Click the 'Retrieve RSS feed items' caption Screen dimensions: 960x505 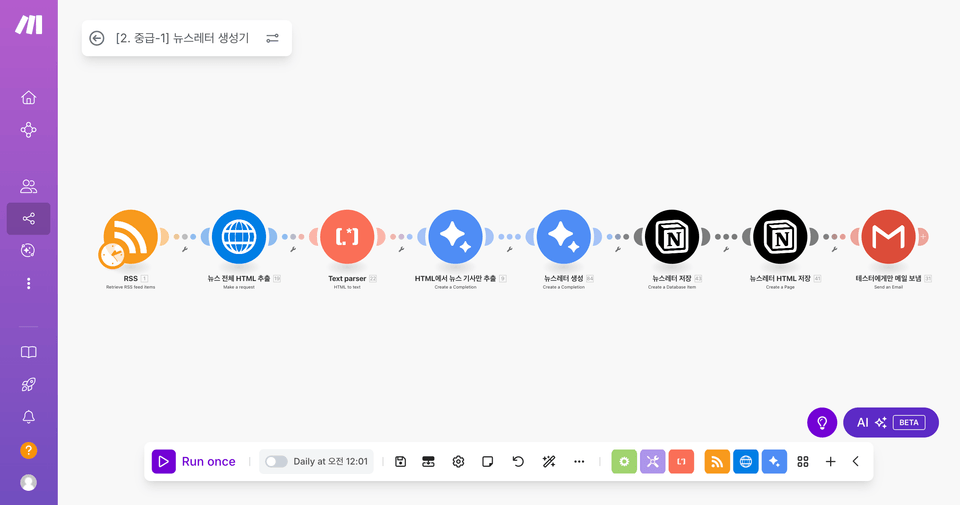[x=130, y=287]
